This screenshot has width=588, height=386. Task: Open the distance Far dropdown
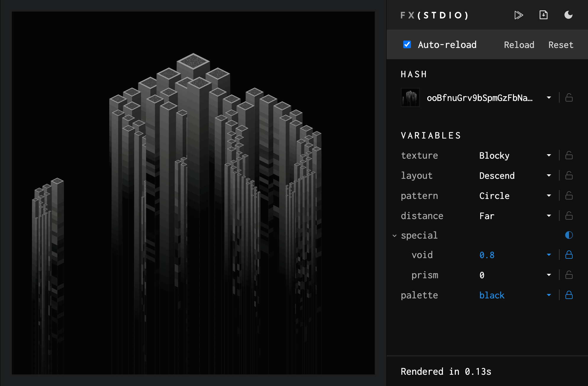(x=549, y=215)
